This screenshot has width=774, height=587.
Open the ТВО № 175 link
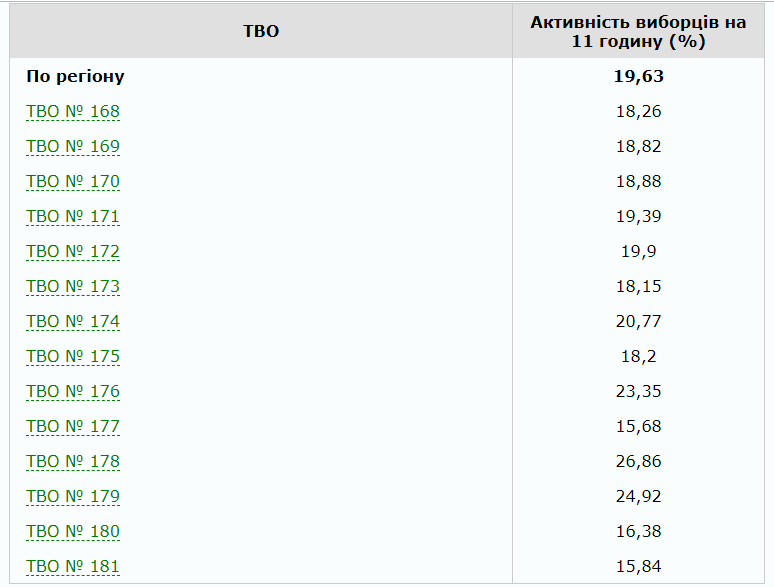tap(73, 357)
